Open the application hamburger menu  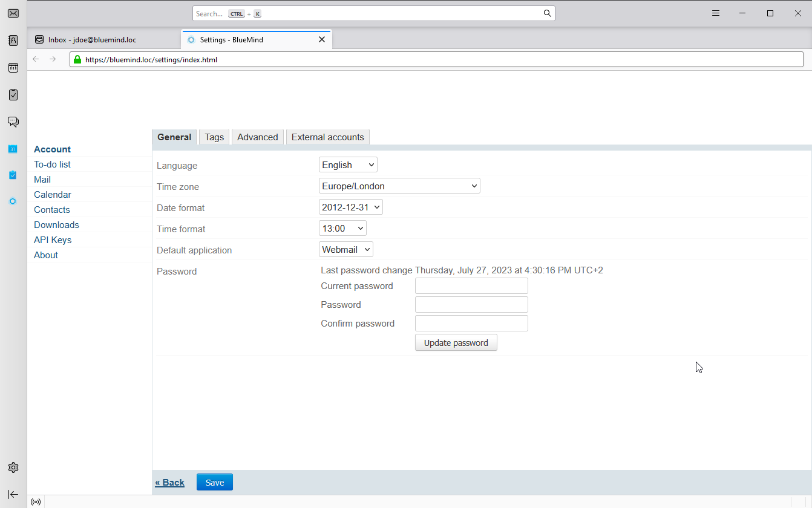pyautogui.click(x=716, y=13)
